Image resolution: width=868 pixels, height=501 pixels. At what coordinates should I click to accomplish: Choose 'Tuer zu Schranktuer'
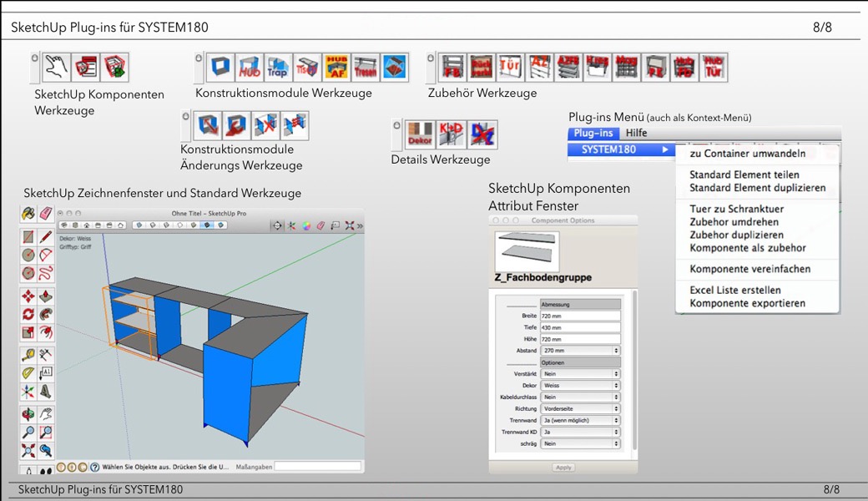click(736, 209)
